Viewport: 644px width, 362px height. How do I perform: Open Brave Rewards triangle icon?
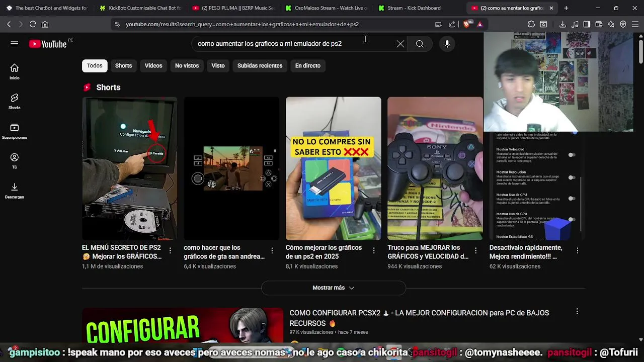479,24
